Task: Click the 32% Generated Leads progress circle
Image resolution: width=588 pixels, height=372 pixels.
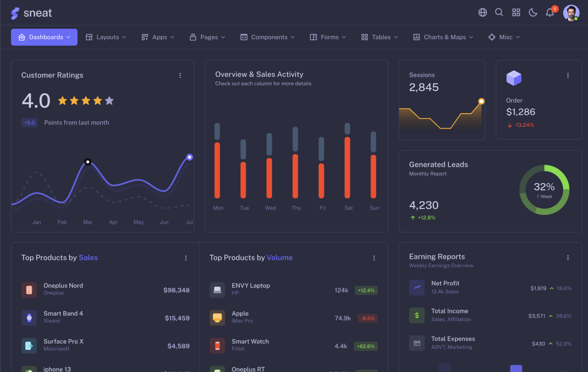Action: (x=544, y=190)
